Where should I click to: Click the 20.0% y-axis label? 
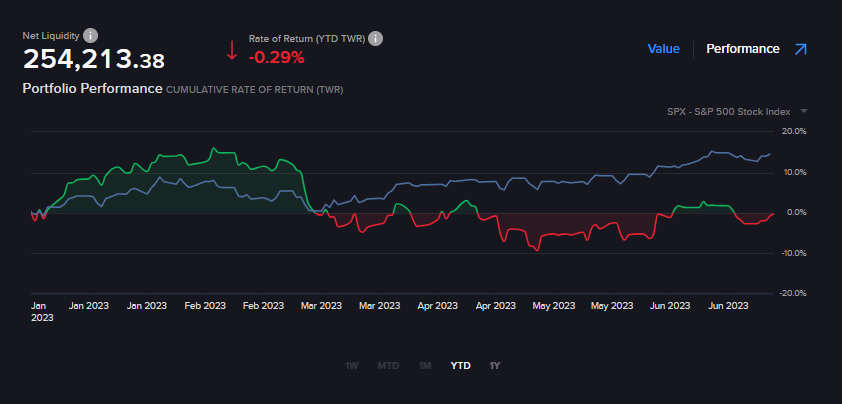(x=793, y=131)
